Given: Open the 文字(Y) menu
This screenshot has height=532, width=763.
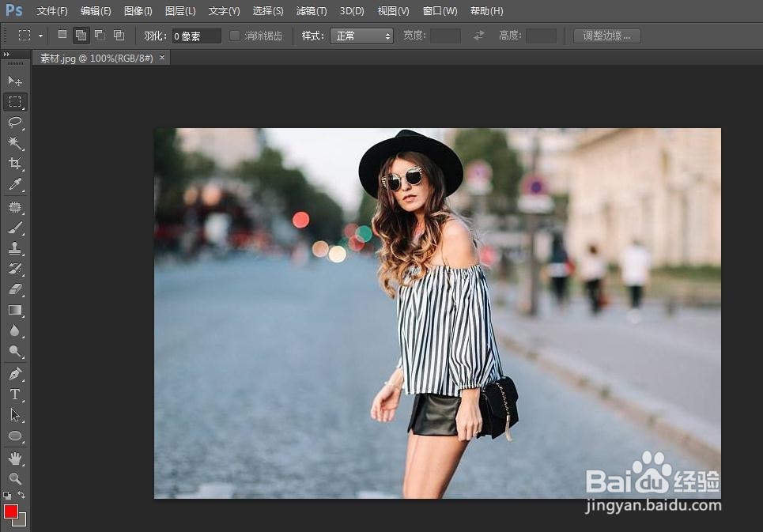Looking at the screenshot, I should click(224, 11).
